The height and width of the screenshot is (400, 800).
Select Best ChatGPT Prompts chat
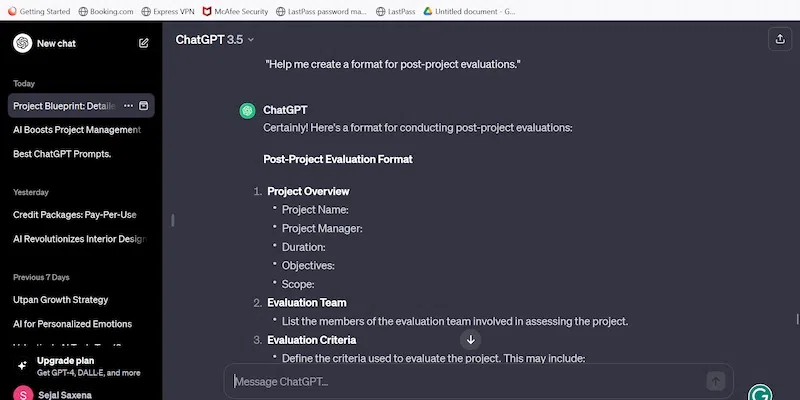[62, 154]
